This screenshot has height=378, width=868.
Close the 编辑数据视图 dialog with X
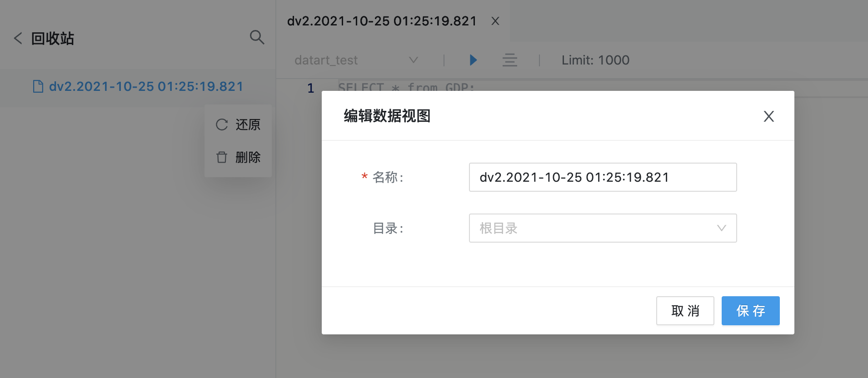(x=768, y=116)
